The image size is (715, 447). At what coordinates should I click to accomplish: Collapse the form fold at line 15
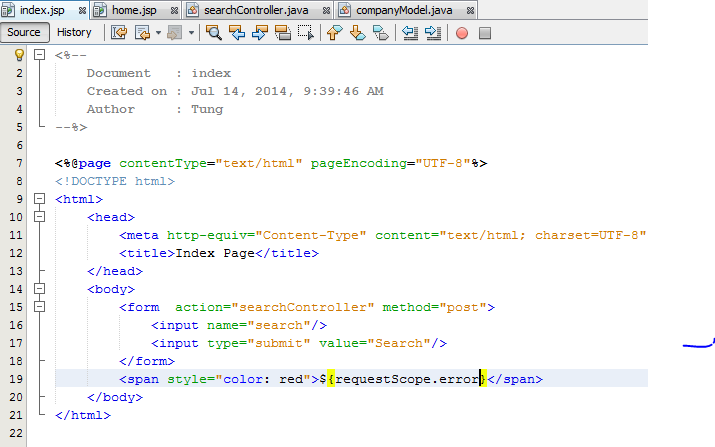(40, 307)
